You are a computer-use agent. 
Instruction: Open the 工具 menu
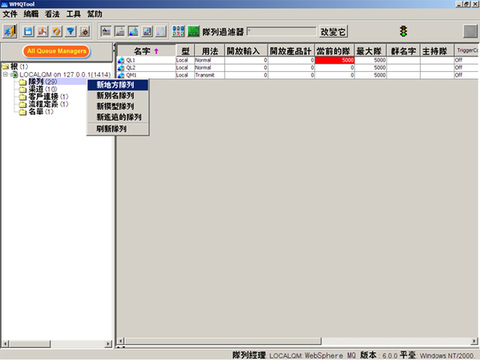(73, 14)
